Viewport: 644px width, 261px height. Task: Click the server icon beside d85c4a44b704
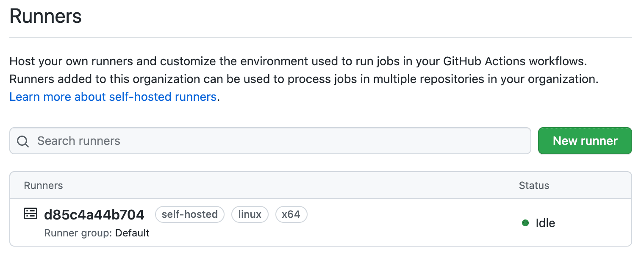30,214
